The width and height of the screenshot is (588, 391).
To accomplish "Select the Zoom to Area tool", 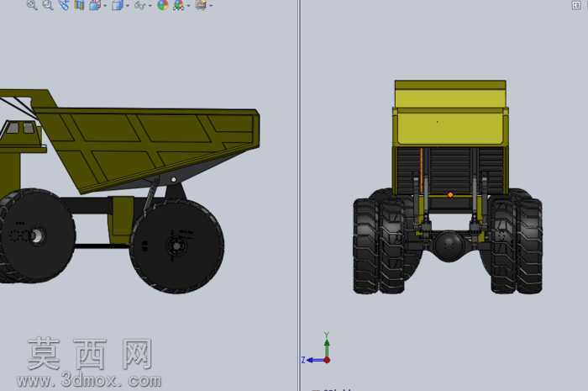I will click(x=48, y=5).
